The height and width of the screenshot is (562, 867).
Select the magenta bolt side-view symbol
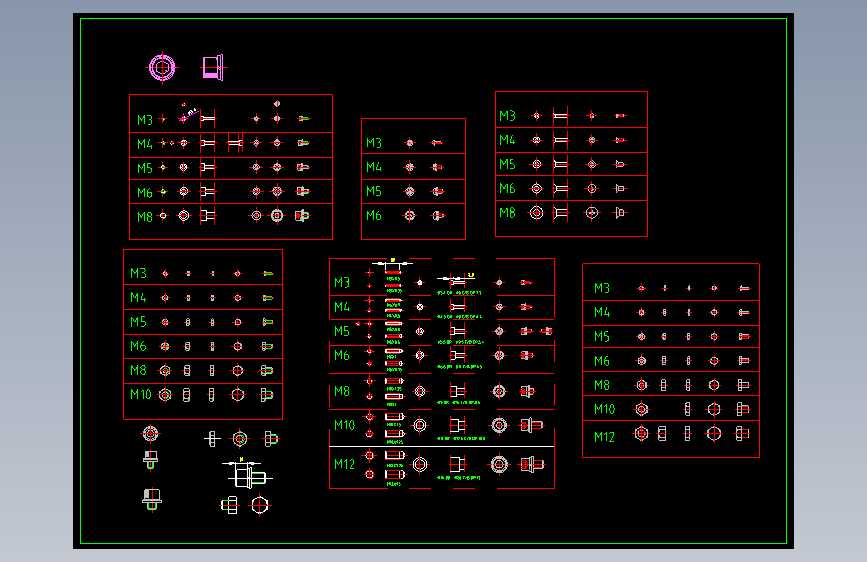click(213, 67)
